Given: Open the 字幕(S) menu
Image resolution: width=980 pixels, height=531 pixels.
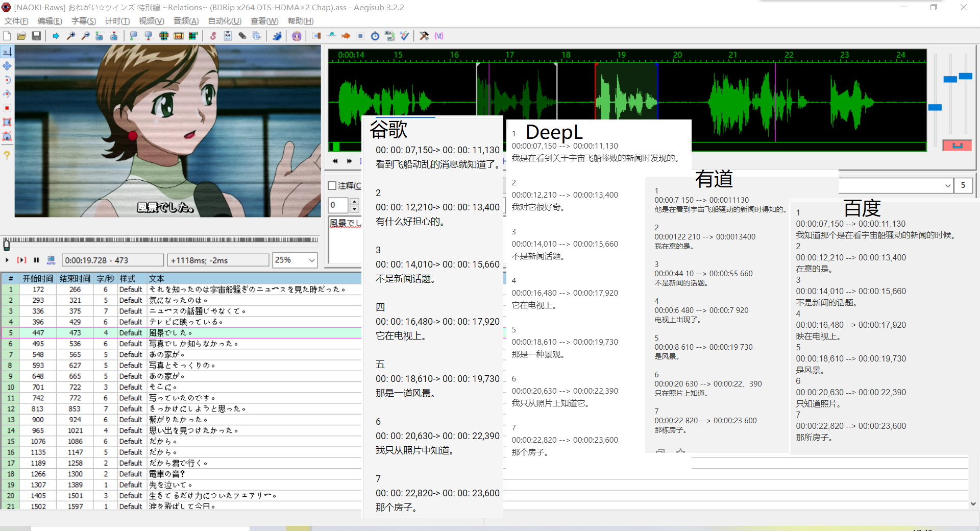Looking at the screenshot, I should [x=83, y=21].
